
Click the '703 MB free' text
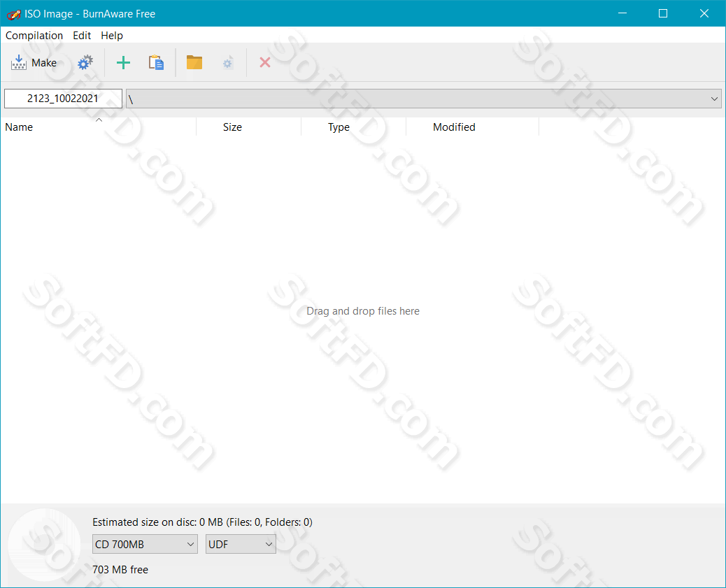[120, 570]
